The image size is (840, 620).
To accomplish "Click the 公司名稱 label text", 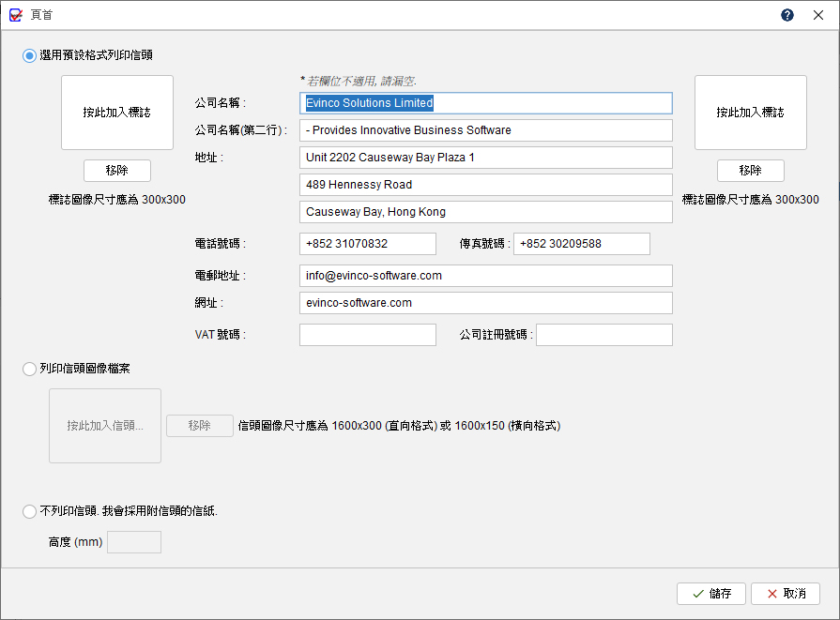I will (221, 103).
